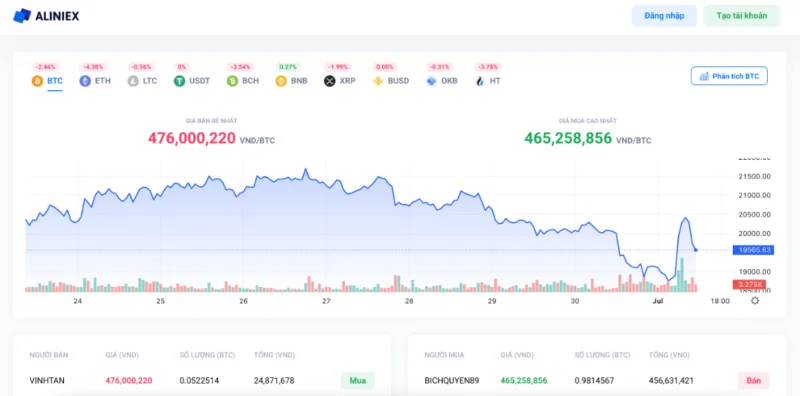Viewport: 800px width, 396px height.
Task: Click buyer price 465,258,856 in table
Action: point(523,381)
